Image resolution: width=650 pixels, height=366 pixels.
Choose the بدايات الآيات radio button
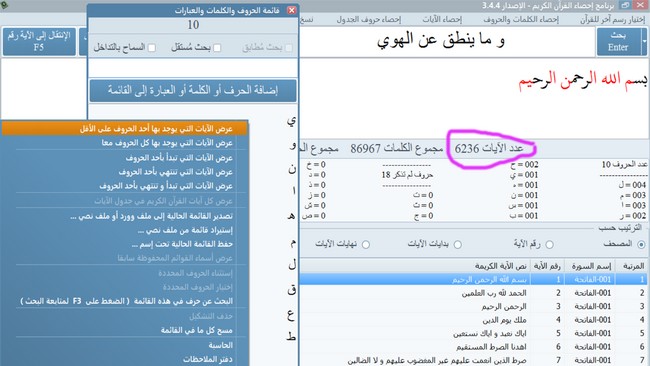coord(458,245)
